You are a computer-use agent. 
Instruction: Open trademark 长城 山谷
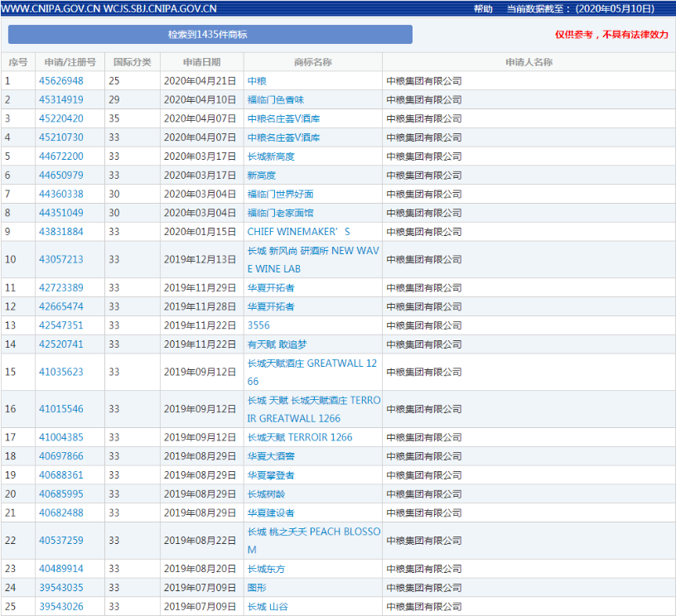pyautogui.click(x=268, y=607)
